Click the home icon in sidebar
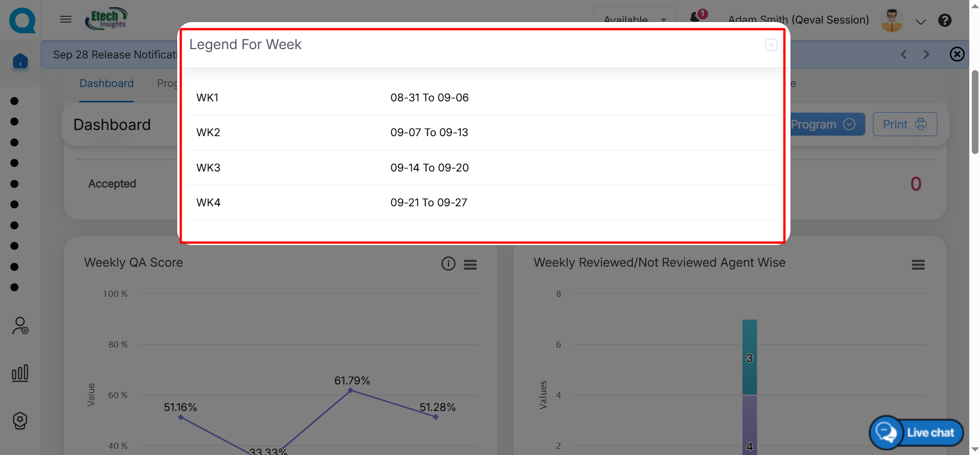Image resolution: width=980 pixels, height=455 pixels. 20,61
